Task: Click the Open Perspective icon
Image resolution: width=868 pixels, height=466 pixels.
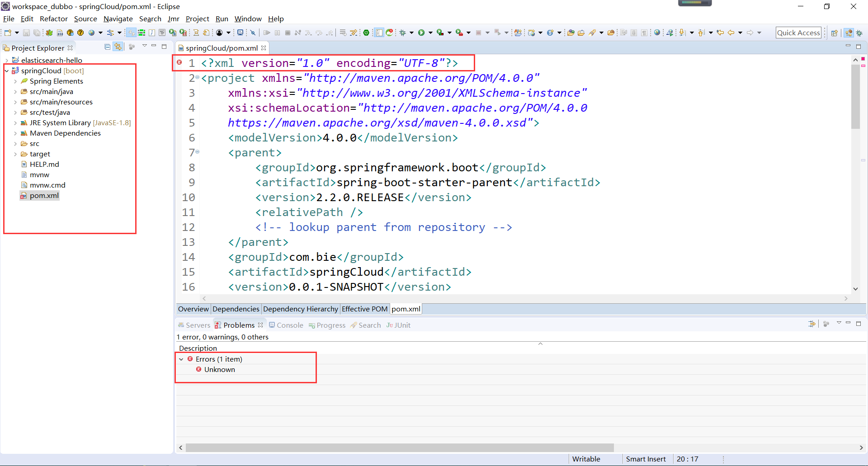Action: tap(835, 33)
